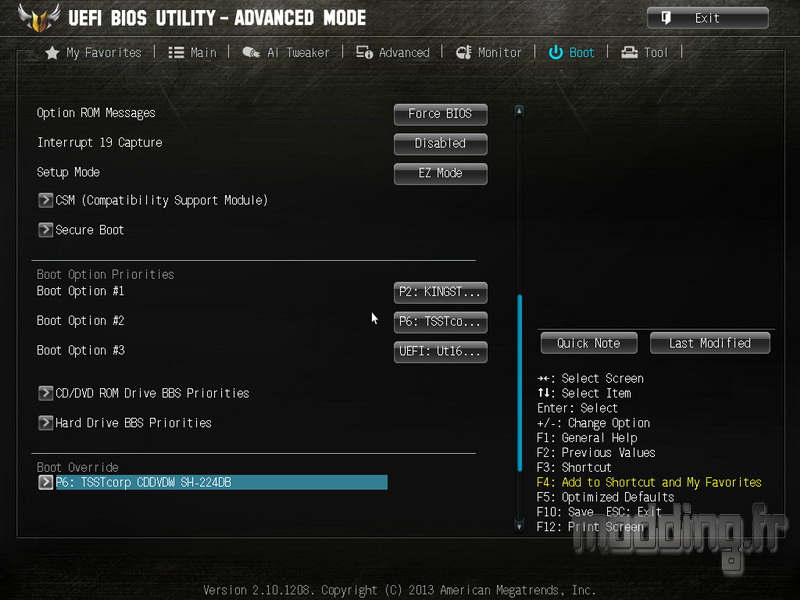Image resolution: width=800 pixels, height=600 pixels.
Task: Open Boot Option #1 KINGST selection
Action: point(440,292)
